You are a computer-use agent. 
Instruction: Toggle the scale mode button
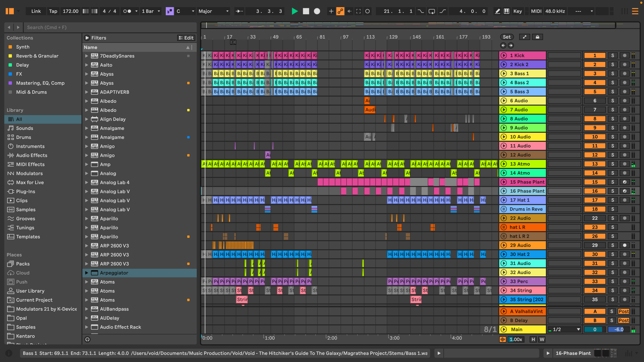pyautogui.click(x=170, y=11)
